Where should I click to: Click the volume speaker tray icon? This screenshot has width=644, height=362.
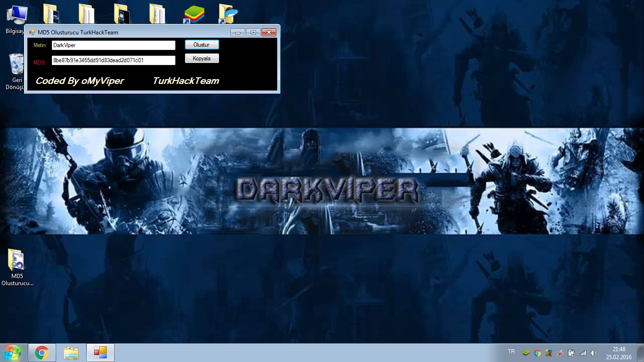pos(594,353)
